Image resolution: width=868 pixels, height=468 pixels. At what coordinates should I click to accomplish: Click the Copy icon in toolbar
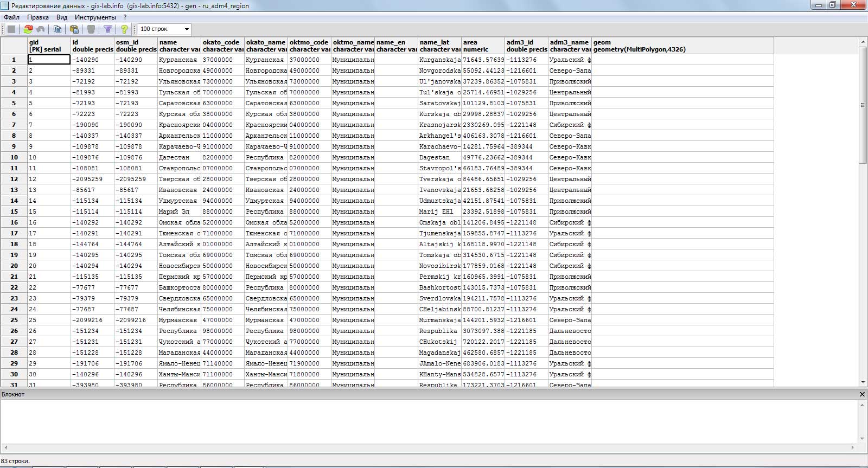57,29
